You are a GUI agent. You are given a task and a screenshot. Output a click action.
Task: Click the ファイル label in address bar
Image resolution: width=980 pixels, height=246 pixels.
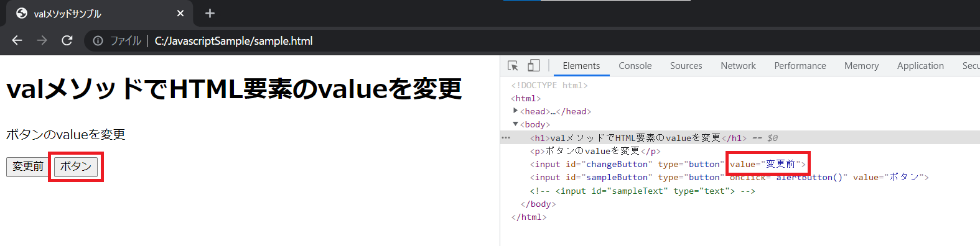(x=126, y=40)
